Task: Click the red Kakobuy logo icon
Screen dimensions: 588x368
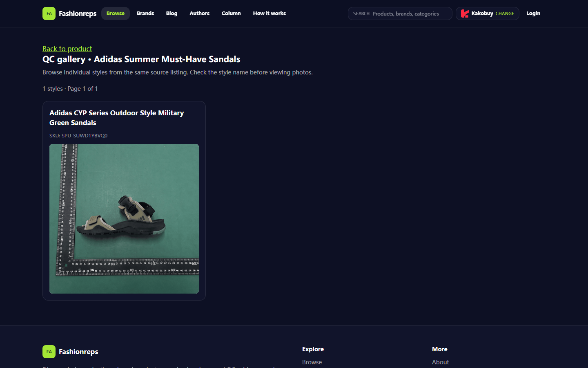Action: 465,13
